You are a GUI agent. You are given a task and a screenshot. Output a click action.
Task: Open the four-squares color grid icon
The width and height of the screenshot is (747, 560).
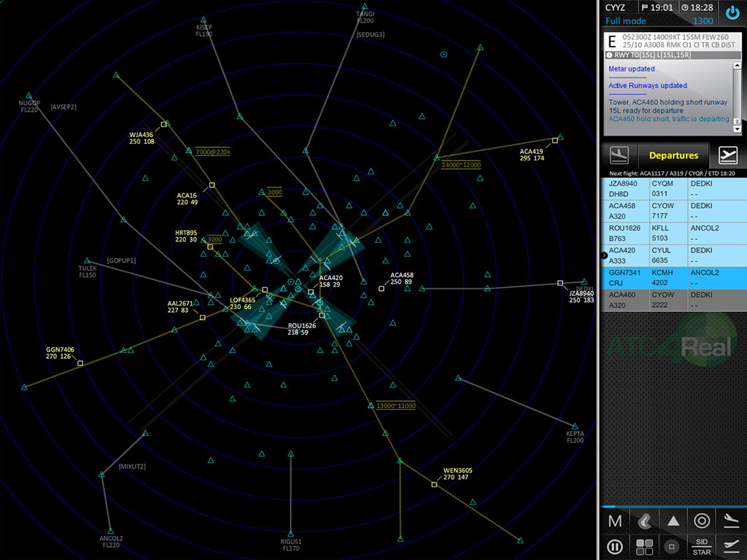click(x=644, y=546)
